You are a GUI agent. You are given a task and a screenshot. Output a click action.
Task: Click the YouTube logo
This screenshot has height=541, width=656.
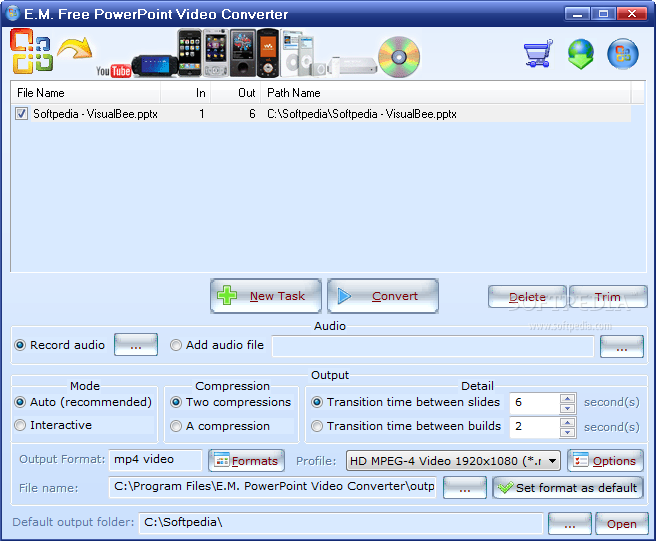tap(113, 71)
